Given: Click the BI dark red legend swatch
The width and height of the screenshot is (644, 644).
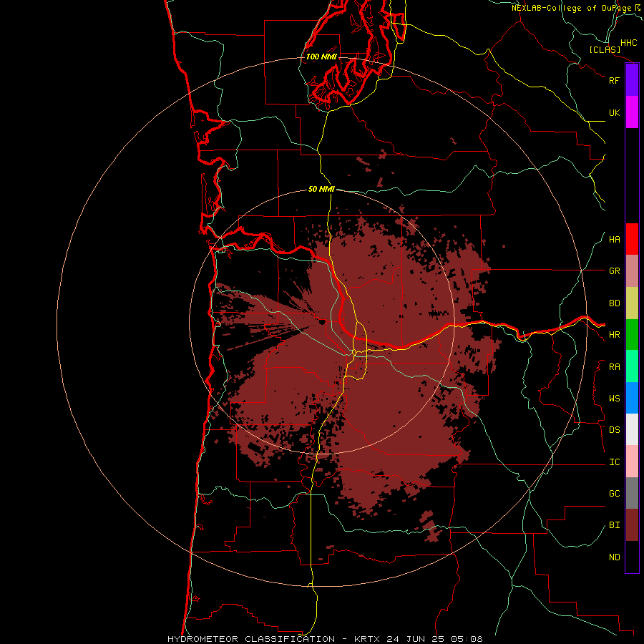Looking at the screenshot, I should click(632, 525).
